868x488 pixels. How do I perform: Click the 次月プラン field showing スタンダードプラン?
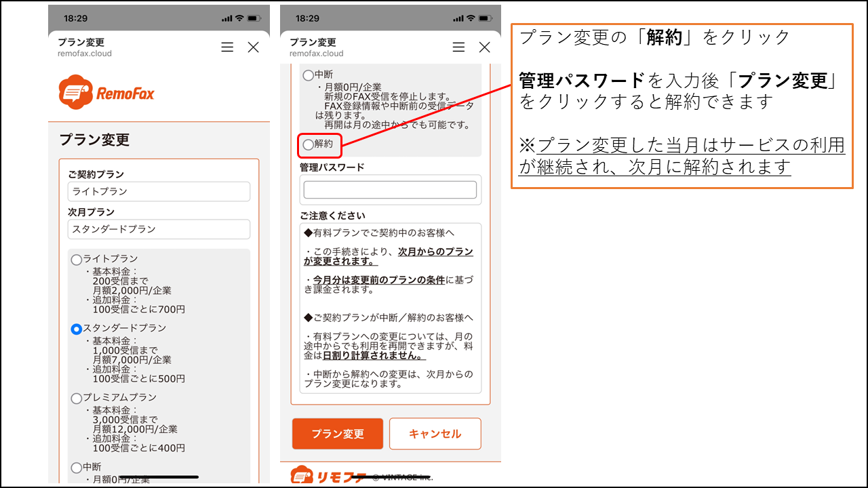tap(159, 229)
